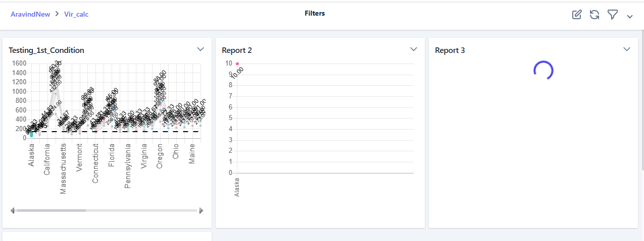The height and width of the screenshot is (241, 644).
Task: Click the pink 10.00 data point in Report 2
Action: 237,64
